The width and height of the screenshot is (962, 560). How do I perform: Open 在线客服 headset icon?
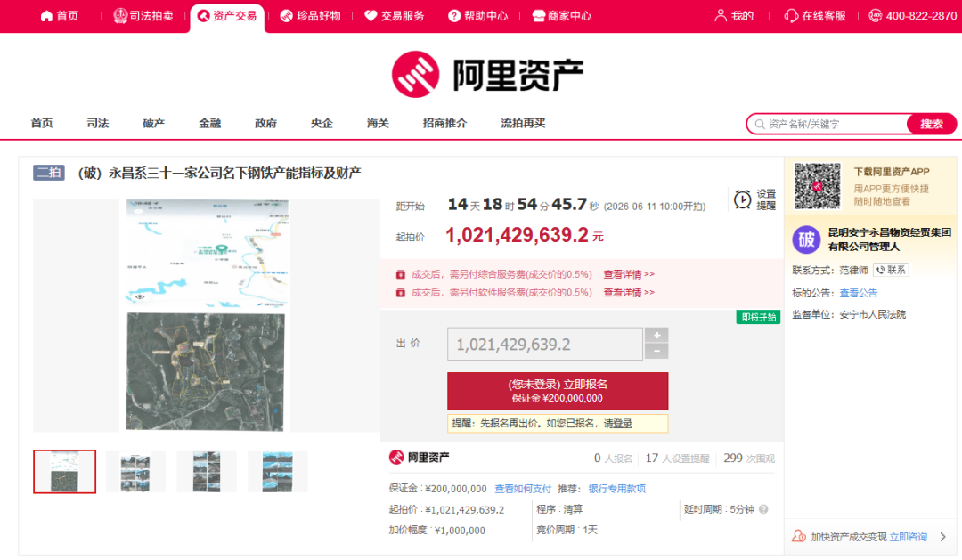792,16
